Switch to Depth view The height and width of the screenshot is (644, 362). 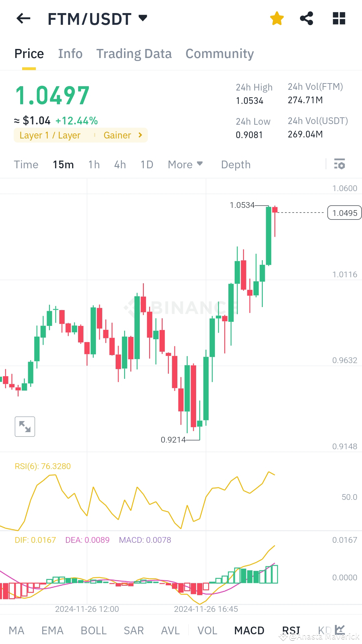(236, 164)
